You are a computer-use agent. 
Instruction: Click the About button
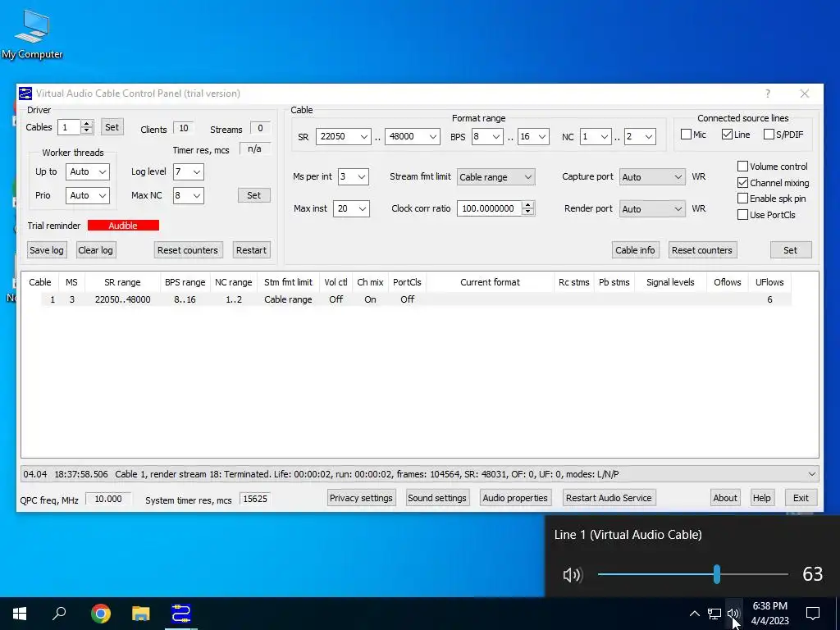pos(725,498)
